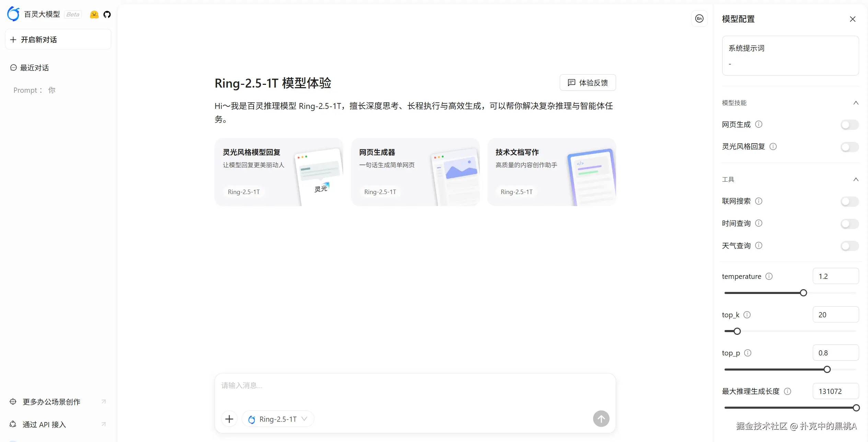Enable the 网页生成 toggle
The height and width of the screenshot is (442, 868).
coord(849,125)
